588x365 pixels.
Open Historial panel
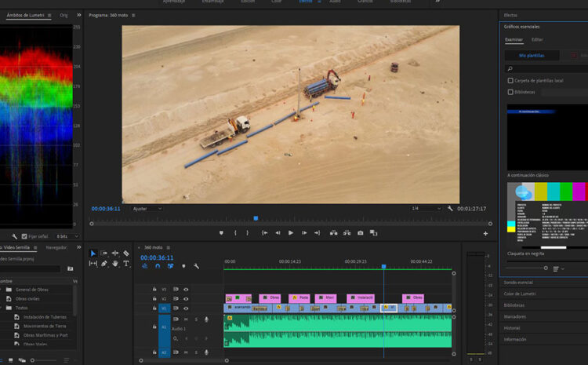point(512,328)
